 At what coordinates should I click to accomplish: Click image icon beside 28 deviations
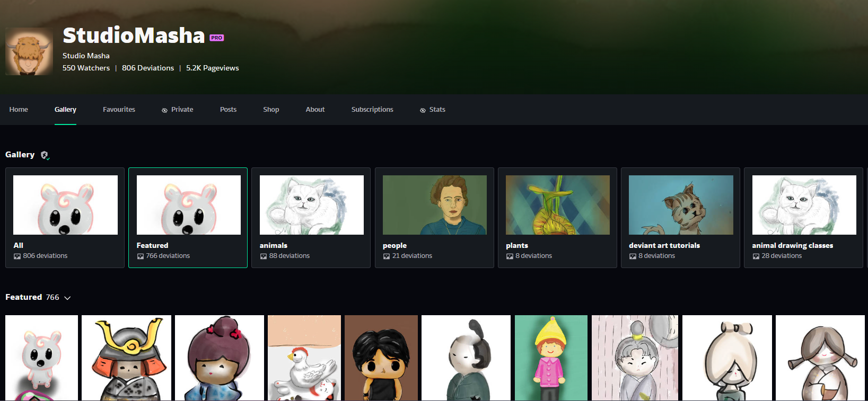[756, 256]
